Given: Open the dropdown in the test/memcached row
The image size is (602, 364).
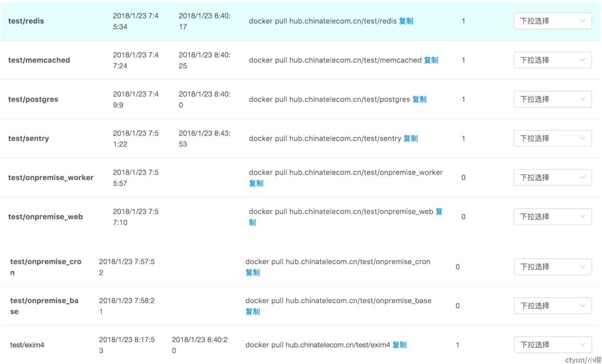Looking at the screenshot, I should click(552, 60).
